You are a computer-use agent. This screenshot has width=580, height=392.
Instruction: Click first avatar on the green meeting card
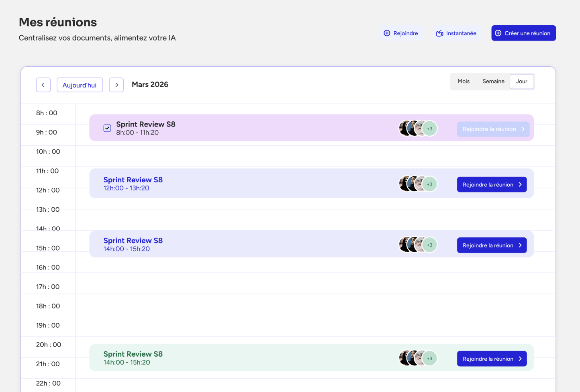[x=404, y=358]
